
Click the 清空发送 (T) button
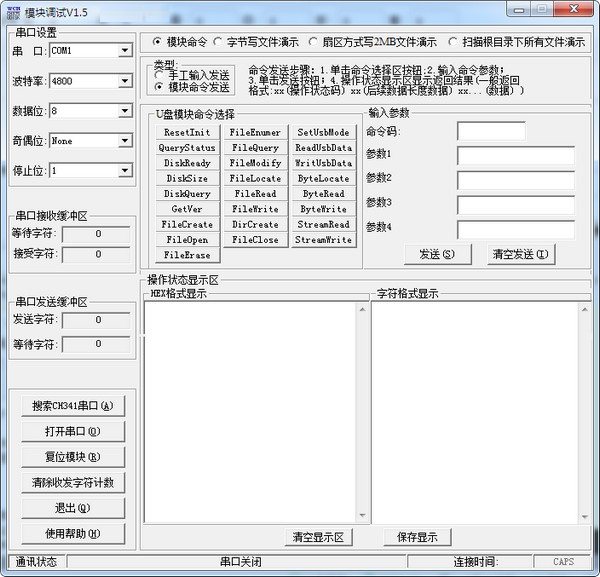tap(521, 254)
